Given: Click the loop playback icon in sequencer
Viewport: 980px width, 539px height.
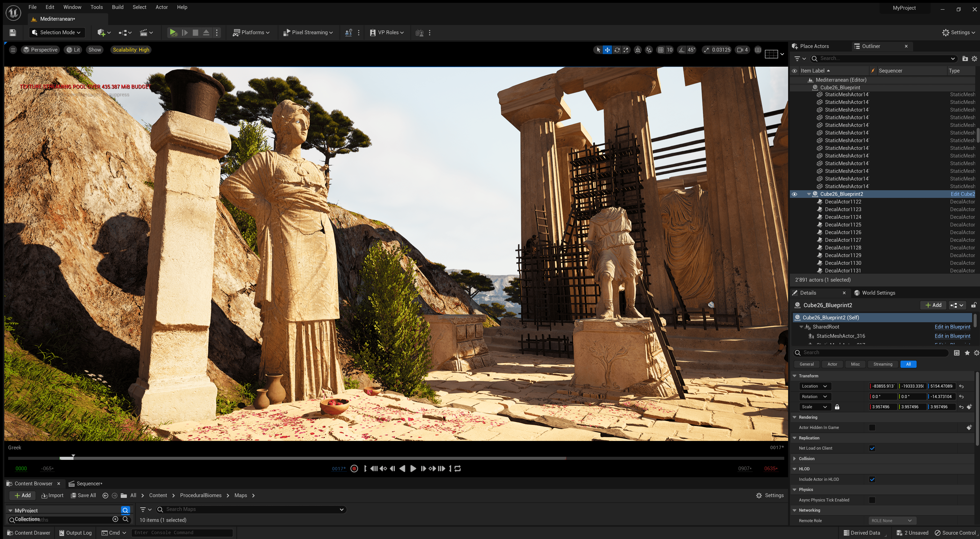Looking at the screenshot, I should [x=458, y=469].
